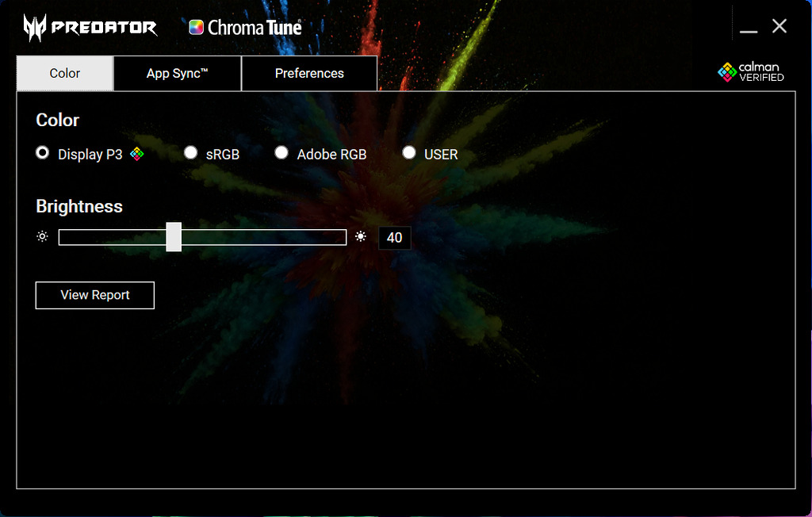Click the low brightness sun icon
Screen dimensions: 812x517
(x=43, y=237)
